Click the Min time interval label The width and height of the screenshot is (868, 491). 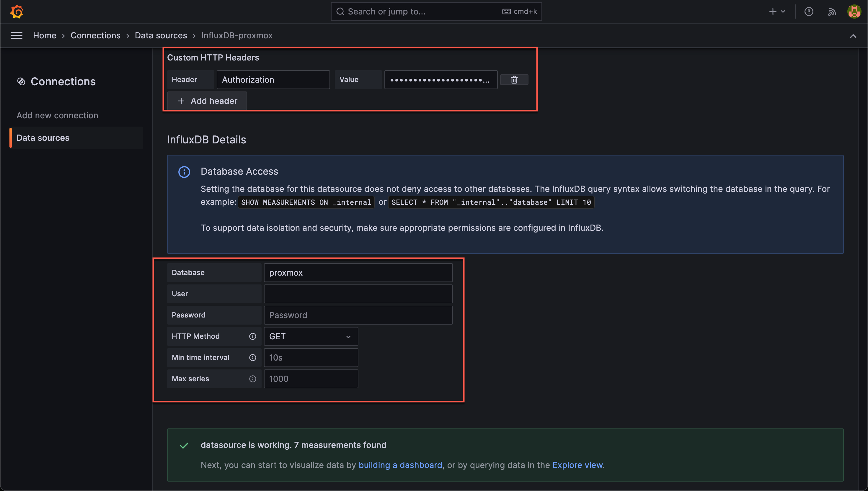point(200,357)
